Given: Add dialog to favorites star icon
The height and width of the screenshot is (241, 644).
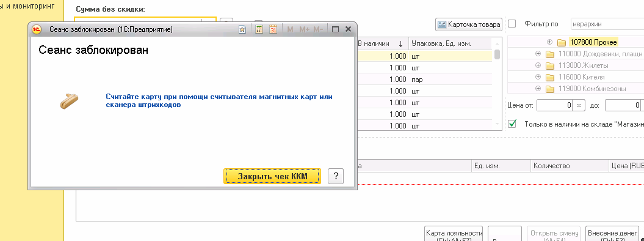Looking at the screenshot, I should (242, 29).
